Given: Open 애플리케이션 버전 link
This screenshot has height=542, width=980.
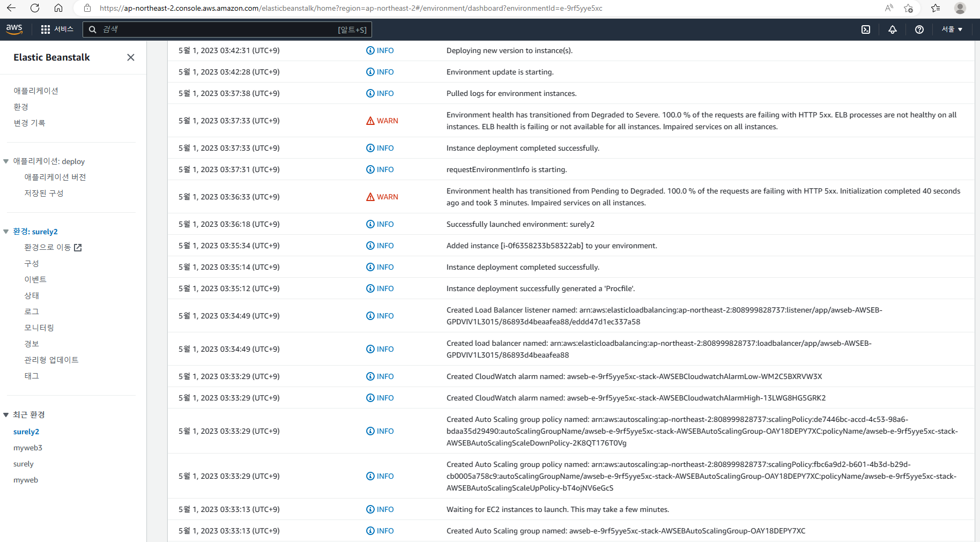Looking at the screenshot, I should click(x=55, y=177).
